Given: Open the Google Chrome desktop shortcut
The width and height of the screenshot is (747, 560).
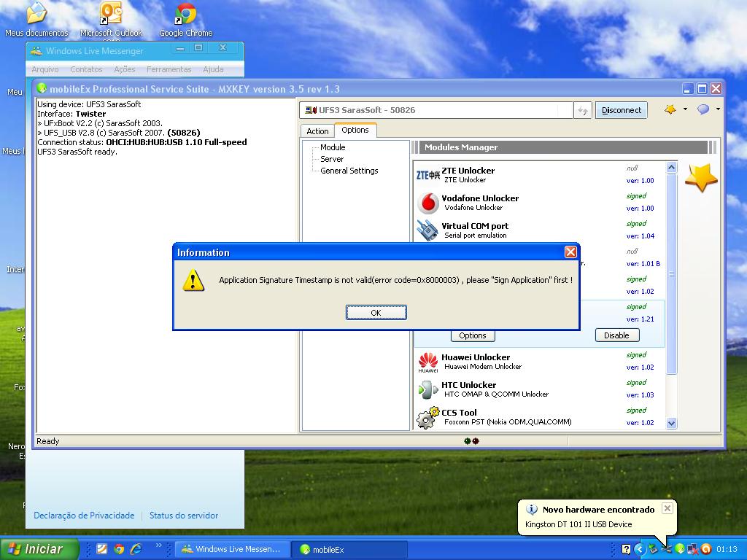Looking at the screenshot, I should [x=186, y=19].
